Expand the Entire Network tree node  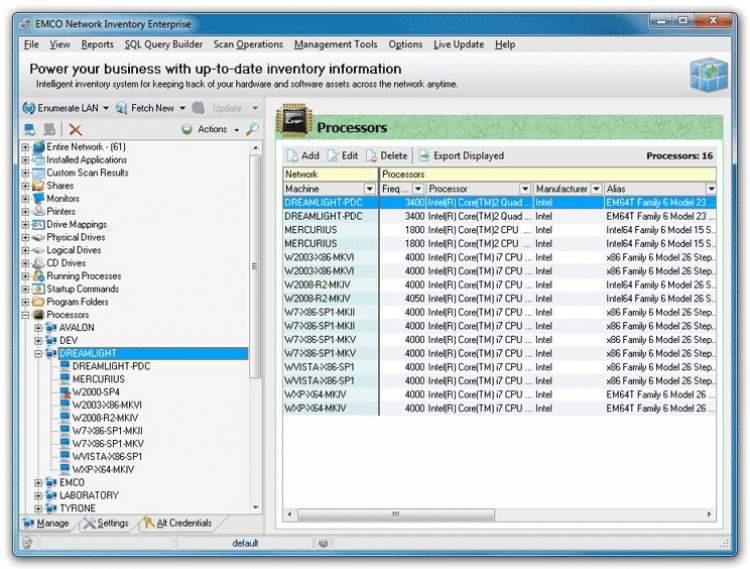[x=26, y=147]
